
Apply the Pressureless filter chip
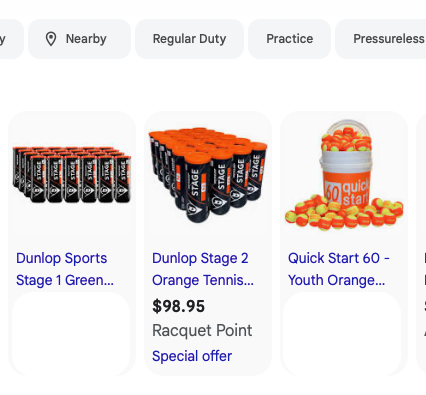381,39
